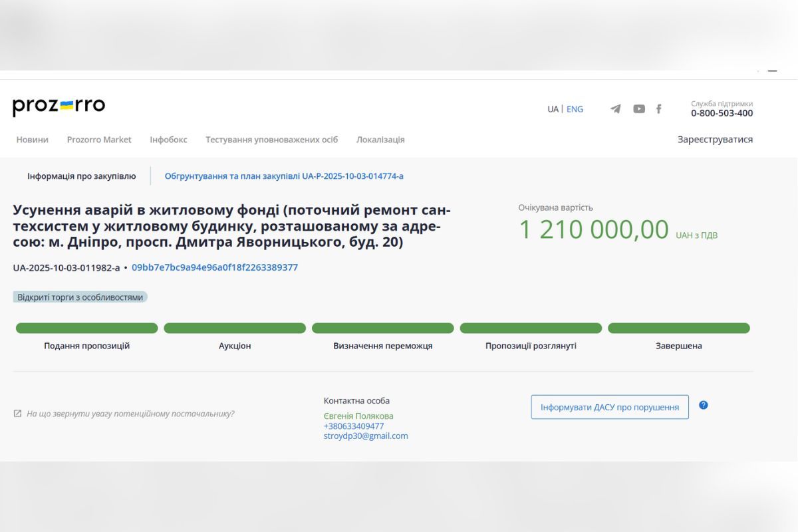Open the Telegram channel icon
Screen dimensions: 798x532
coord(614,108)
